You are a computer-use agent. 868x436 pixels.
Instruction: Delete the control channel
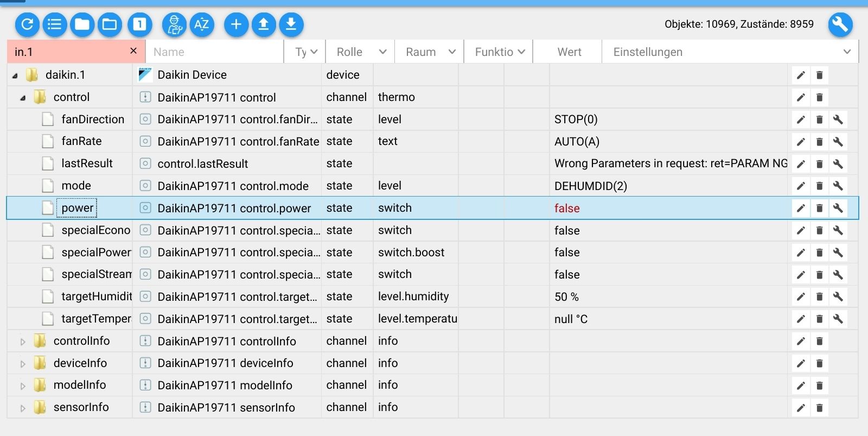point(820,97)
